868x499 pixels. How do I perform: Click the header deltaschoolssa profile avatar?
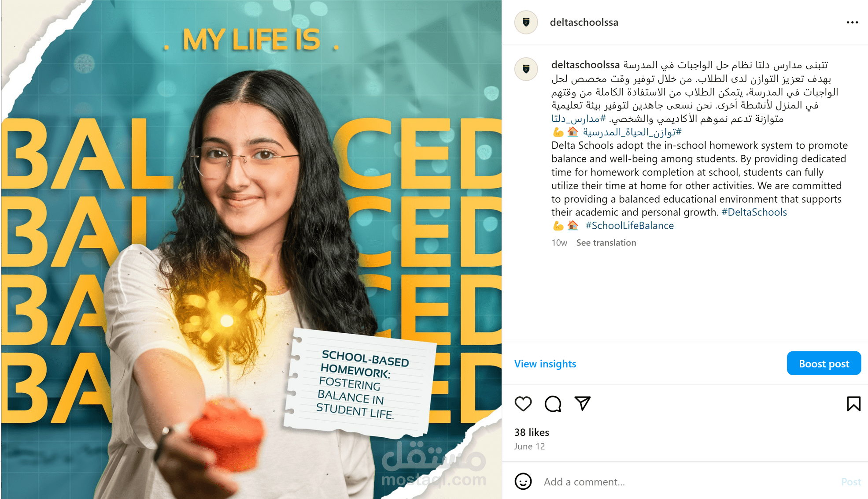[526, 22]
